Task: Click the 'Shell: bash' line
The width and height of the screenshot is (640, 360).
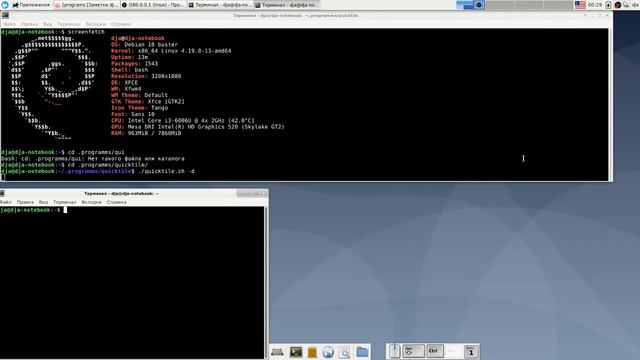Action: tap(129, 70)
